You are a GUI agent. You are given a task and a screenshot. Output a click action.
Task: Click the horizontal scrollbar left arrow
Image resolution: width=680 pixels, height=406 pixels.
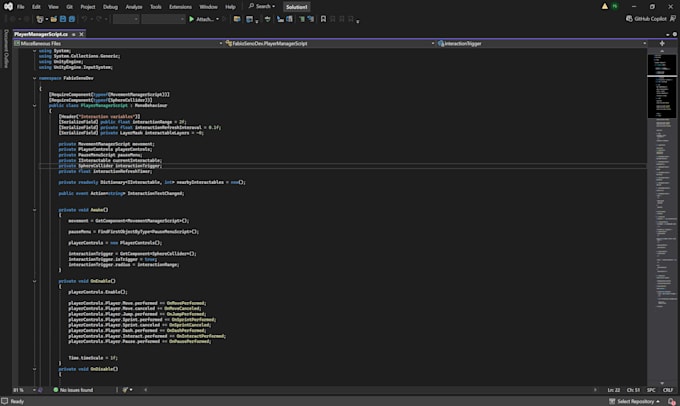pos(145,390)
